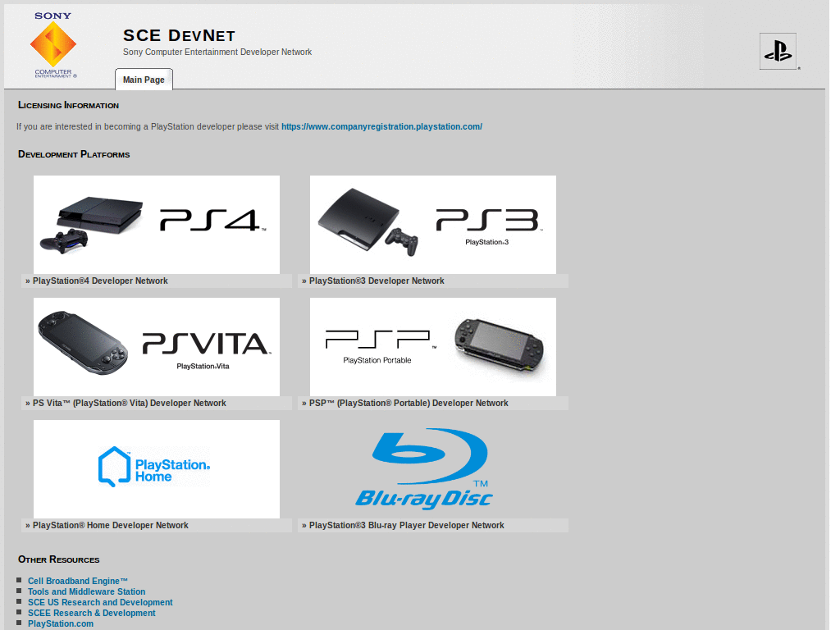Click the Sony Computer Entertainment diamond logo
This screenshot has width=840, height=630.
tap(53, 45)
